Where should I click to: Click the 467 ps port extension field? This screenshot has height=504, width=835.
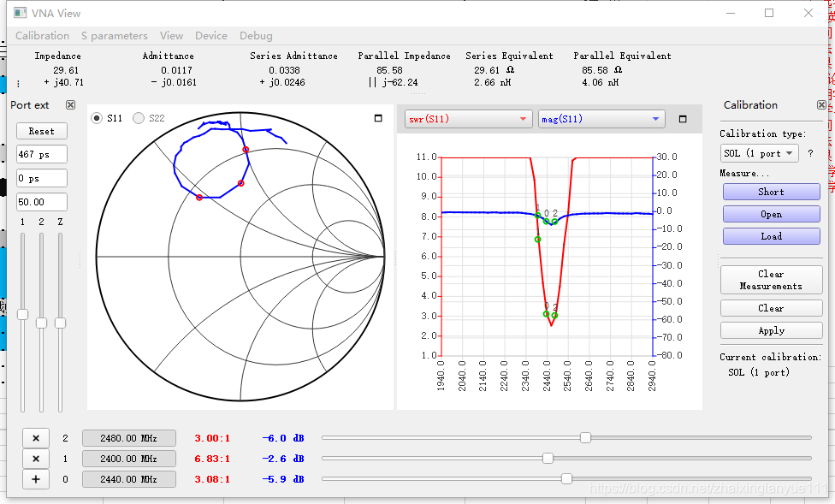tap(42, 154)
